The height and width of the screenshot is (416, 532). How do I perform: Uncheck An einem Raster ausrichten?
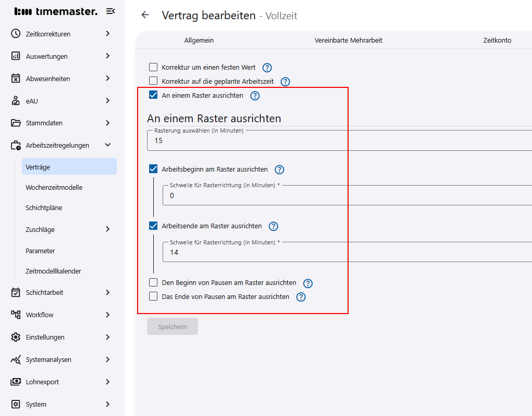click(x=153, y=95)
